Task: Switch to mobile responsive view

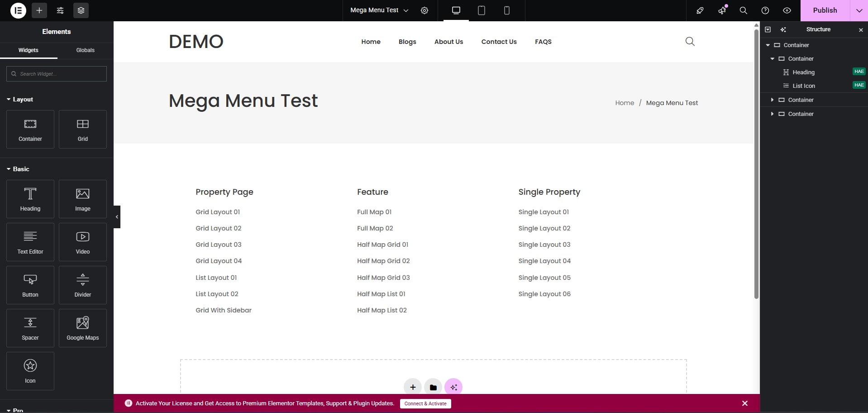Action: coord(506,10)
